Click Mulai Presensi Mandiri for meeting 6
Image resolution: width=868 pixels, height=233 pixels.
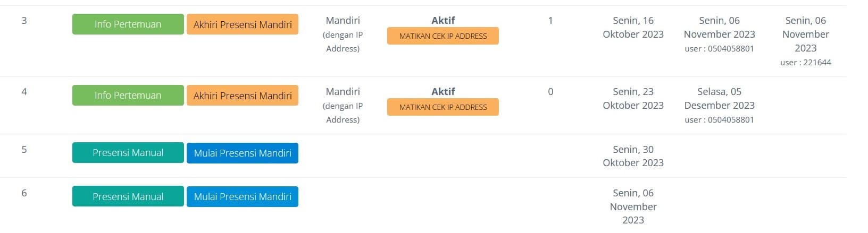242,196
